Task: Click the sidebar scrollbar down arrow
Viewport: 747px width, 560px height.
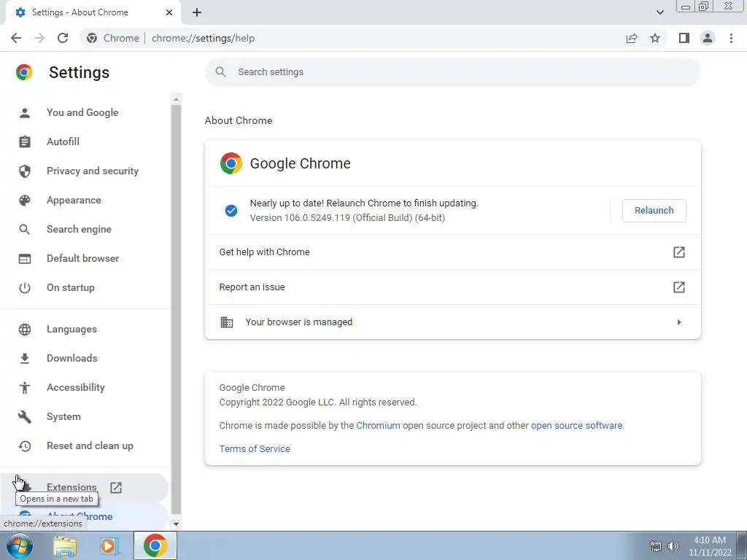Action: (x=176, y=524)
